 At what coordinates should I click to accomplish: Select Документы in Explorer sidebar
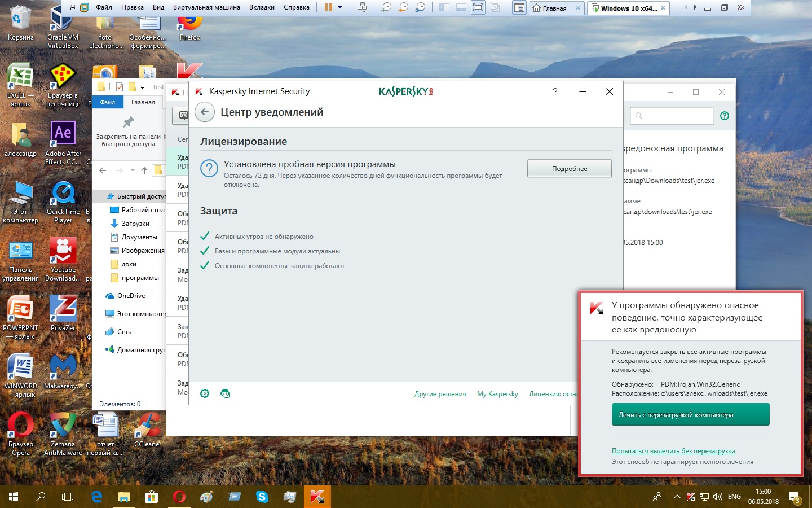[134, 237]
